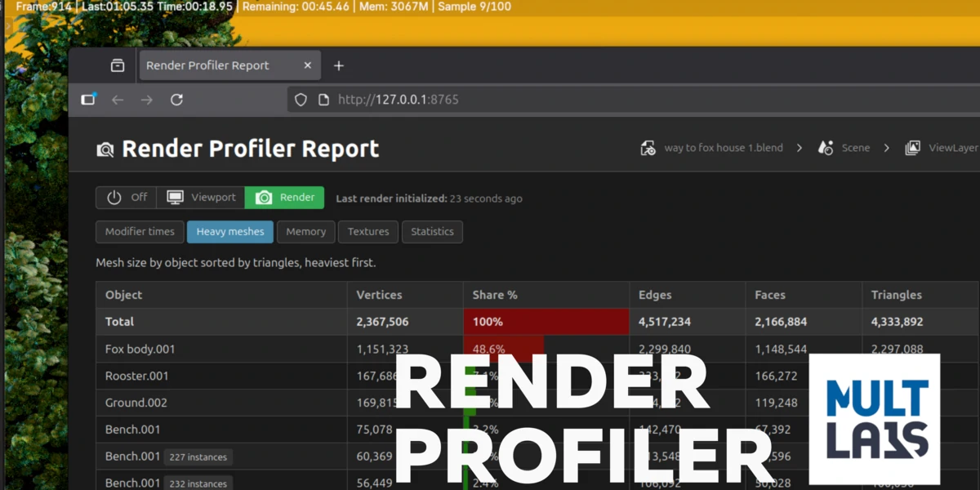Click the magnifier icon beside Render Profiler Report
The height and width of the screenshot is (490, 980).
105,149
